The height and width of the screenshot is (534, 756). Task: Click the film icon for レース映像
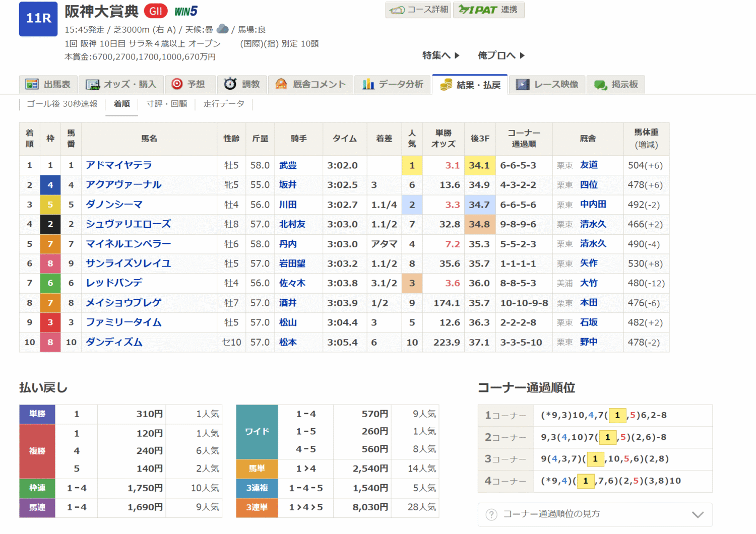tap(523, 84)
